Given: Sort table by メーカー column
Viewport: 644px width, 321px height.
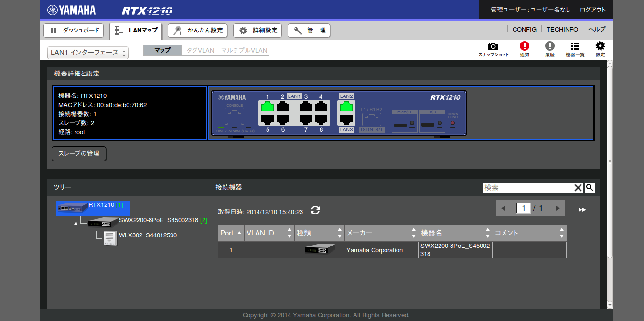Looking at the screenshot, I should (382, 233).
